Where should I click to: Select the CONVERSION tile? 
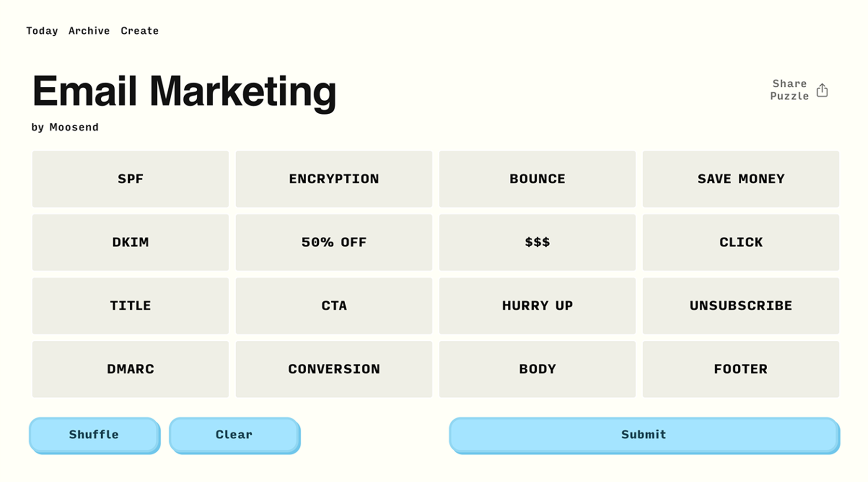[334, 369]
